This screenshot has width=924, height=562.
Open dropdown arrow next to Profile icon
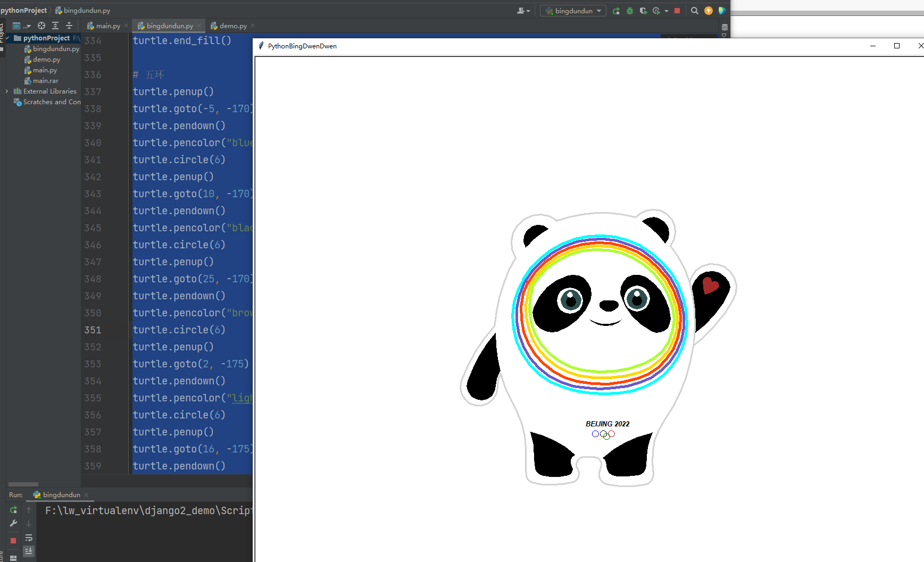(666, 11)
